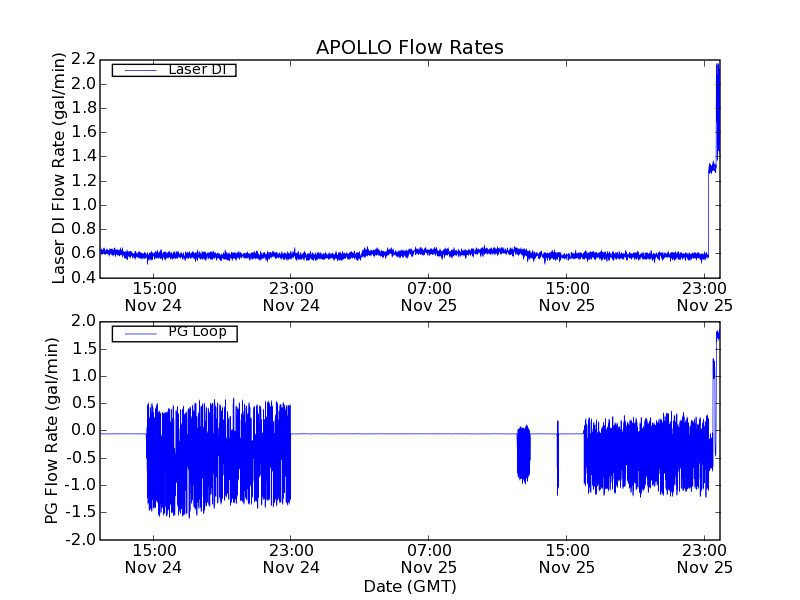800x600 pixels.
Task: Click "15:00 Nov 24" under the PG Loop plot
Action: [x=153, y=559]
